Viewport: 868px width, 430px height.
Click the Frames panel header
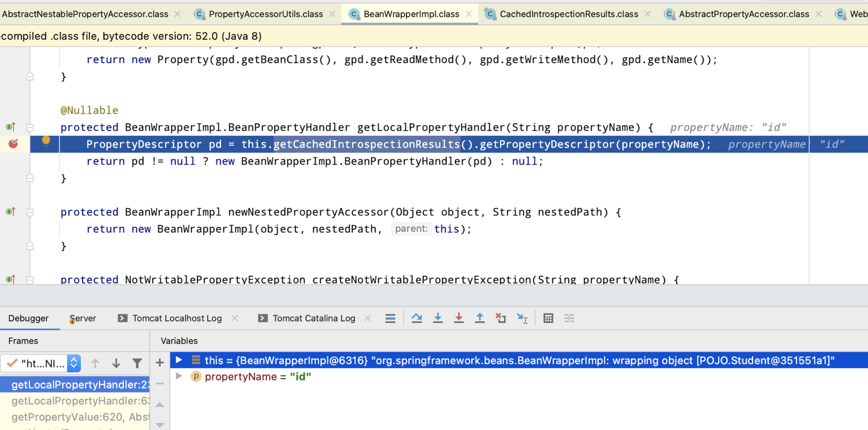click(23, 341)
